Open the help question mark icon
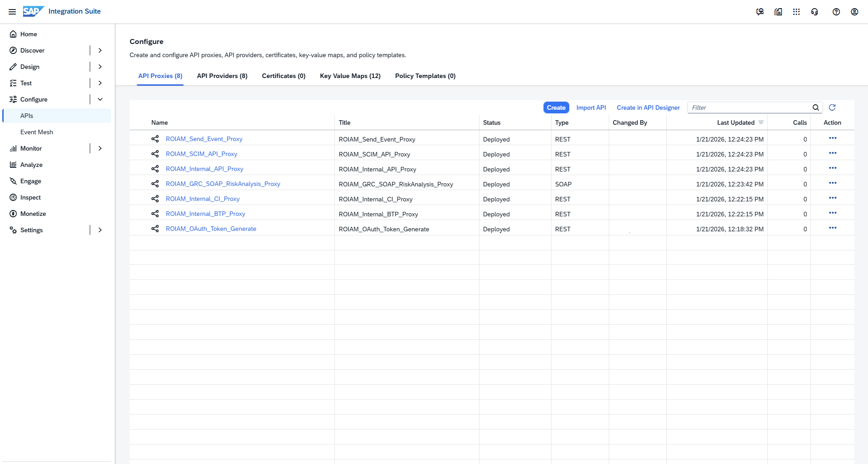 [x=836, y=12]
